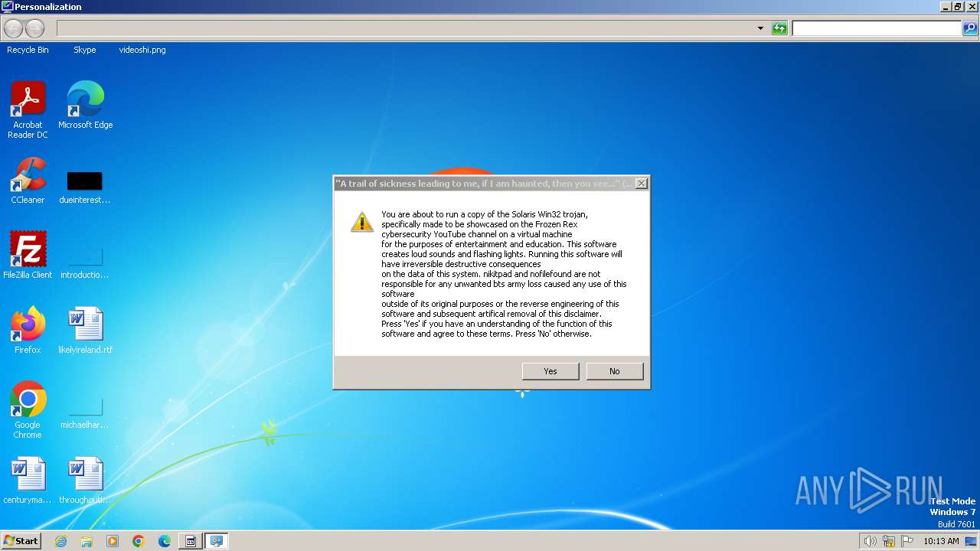Open Edge from taskbar

tap(165, 541)
